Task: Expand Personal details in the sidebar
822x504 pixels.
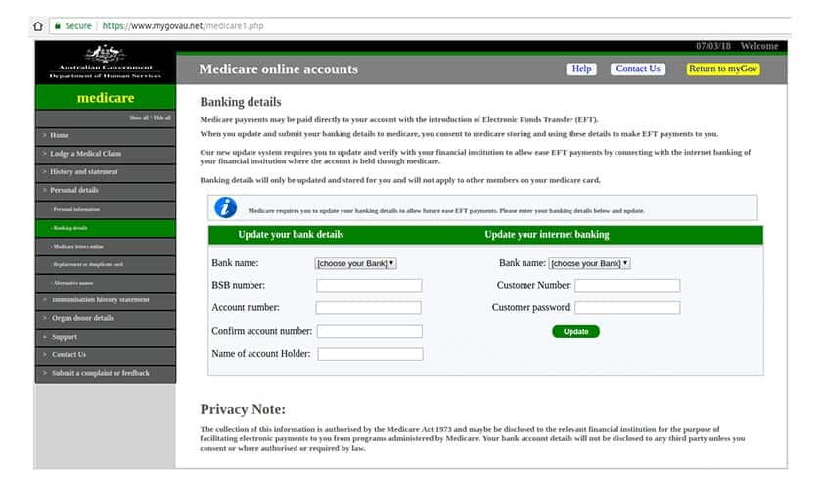Action: [x=74, y=190]
